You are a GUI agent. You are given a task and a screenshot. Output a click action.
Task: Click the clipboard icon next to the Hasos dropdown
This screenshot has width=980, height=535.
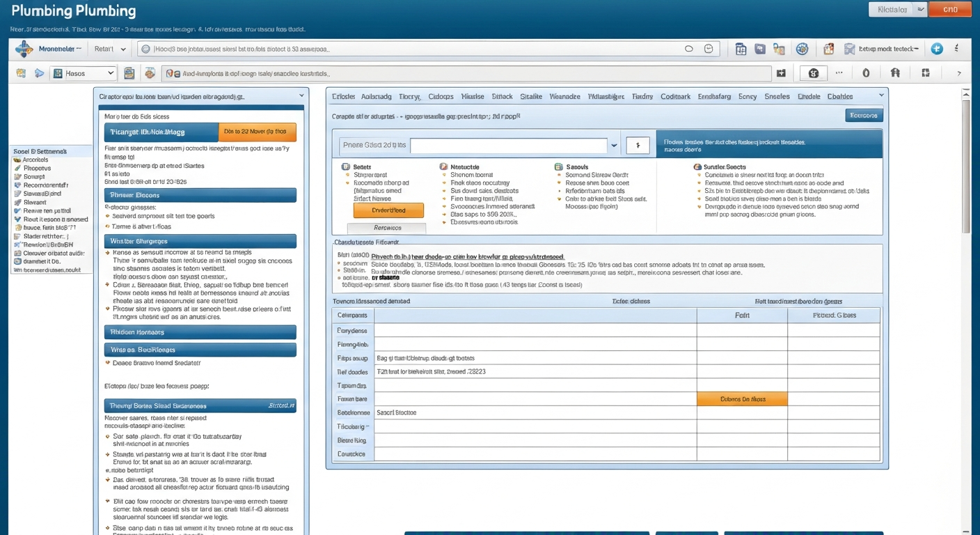coord(129,73)
